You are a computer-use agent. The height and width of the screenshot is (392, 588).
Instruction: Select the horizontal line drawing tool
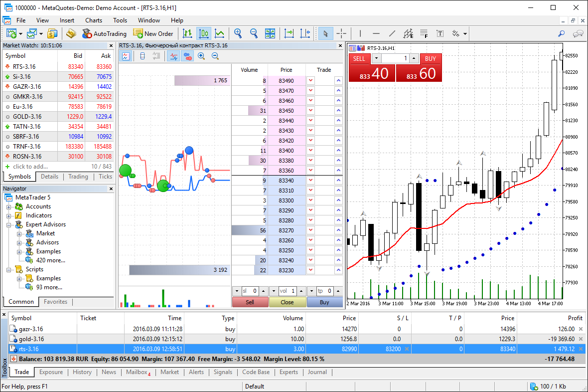[377, 33]
